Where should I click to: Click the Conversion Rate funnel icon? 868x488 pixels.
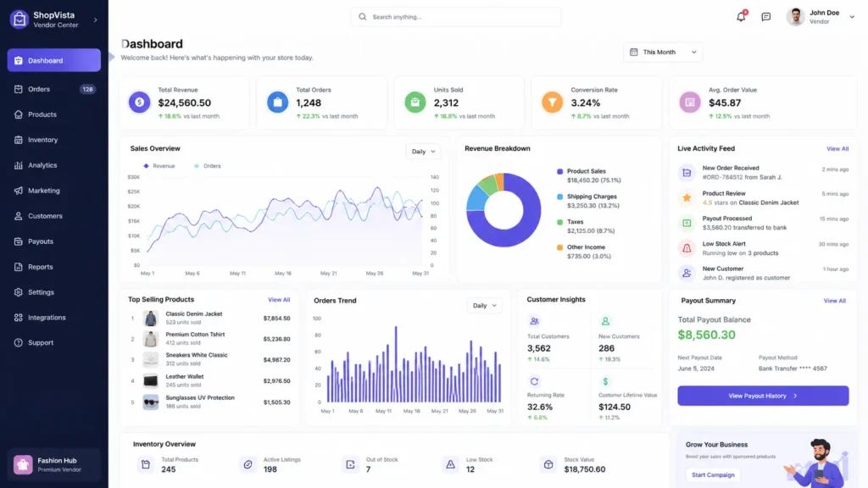coord(552,103)
